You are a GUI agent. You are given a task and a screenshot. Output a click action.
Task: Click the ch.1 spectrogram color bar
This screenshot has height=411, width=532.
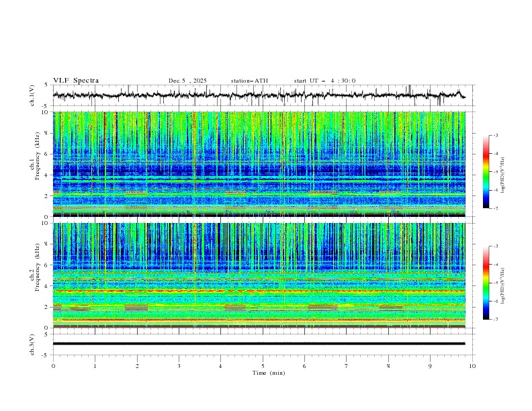(x=486, y=172)
